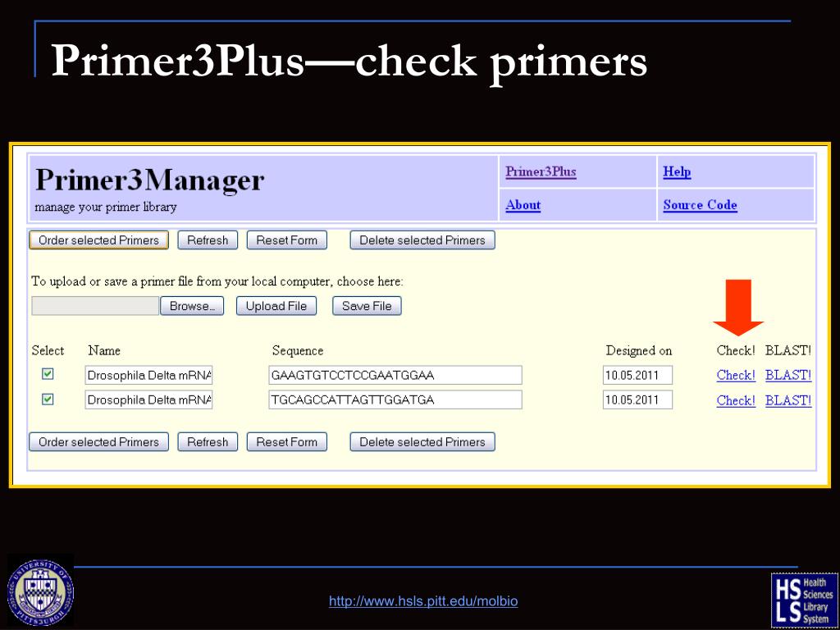The width and height of the screenshot is (840, 630).
Task: Click the top Delete selected Primers button
Action: point(422,240)
